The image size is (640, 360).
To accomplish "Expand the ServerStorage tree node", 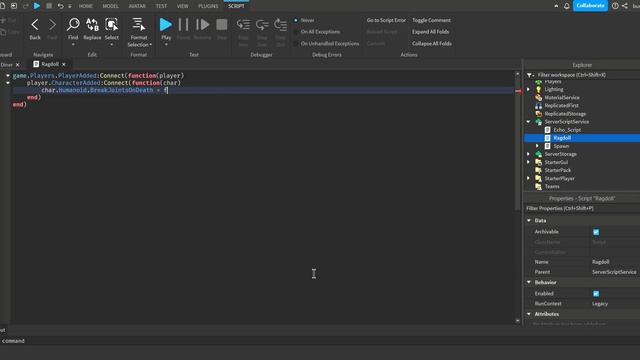I will [529, 154].
